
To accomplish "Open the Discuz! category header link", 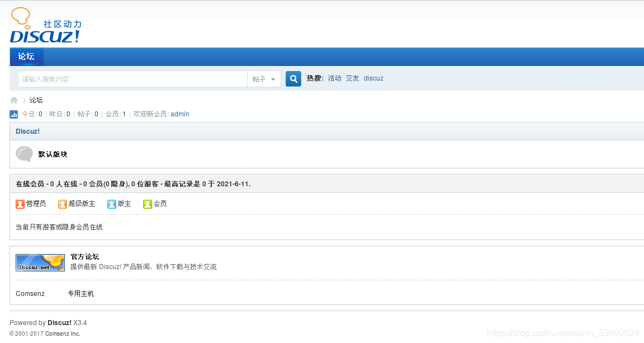I will [27, 131].
